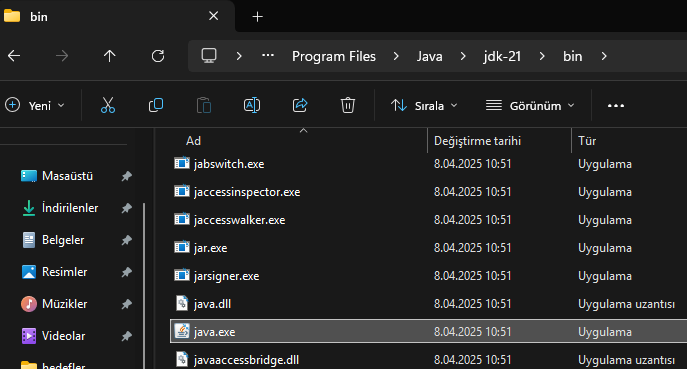Select the bin tab
The width and height of the screenshot is (687, 369).
coord(117,16)
